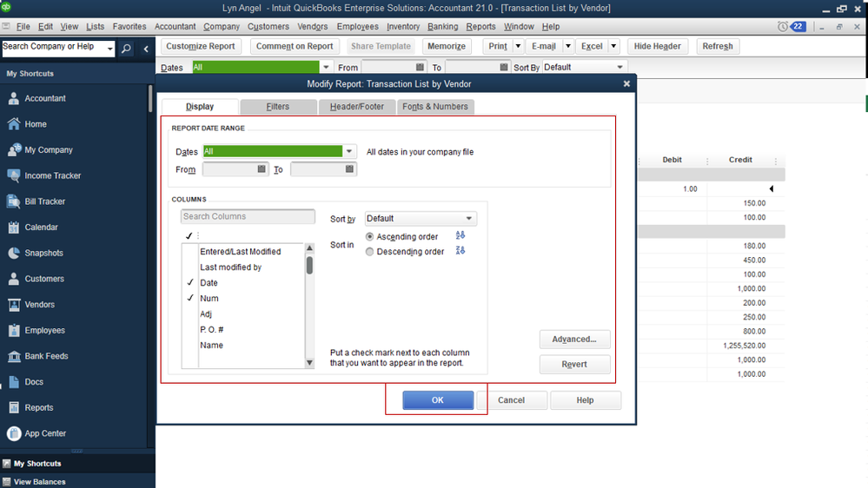Open Customers in the sidebar

(x=44, y=279)
